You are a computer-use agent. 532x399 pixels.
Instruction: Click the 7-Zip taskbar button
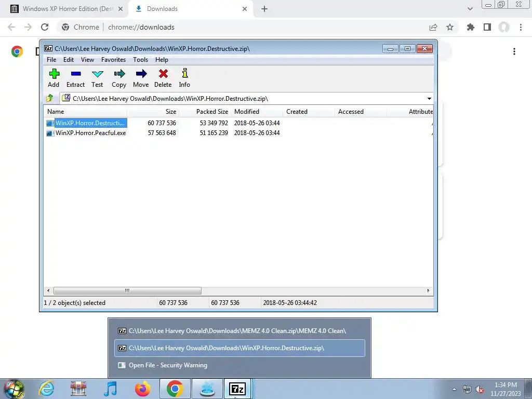(x=237, y=389)
